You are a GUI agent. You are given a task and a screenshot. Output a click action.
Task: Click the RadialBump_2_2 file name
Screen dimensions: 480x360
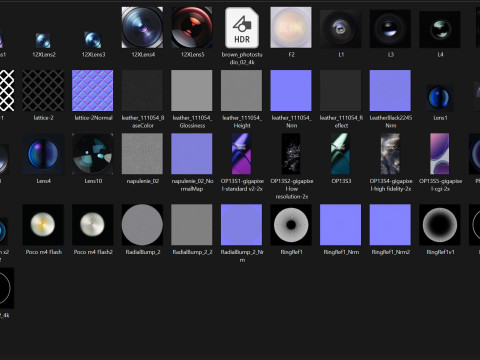click(x=192, y=252)
